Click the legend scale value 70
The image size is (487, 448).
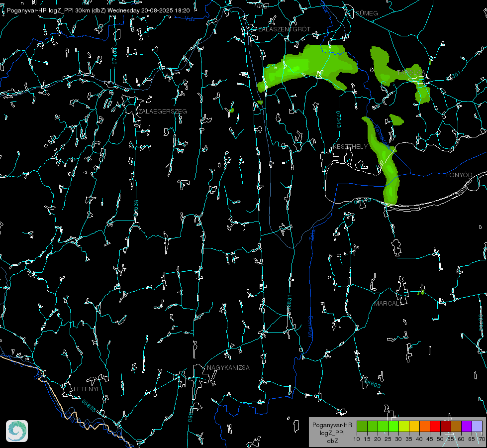coord(482,440)
